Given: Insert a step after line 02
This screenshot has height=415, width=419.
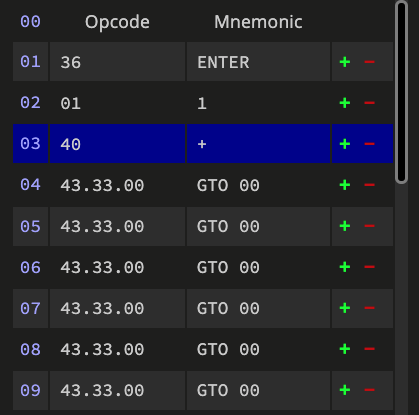Looking at the screenshot, I should [345, 103].
